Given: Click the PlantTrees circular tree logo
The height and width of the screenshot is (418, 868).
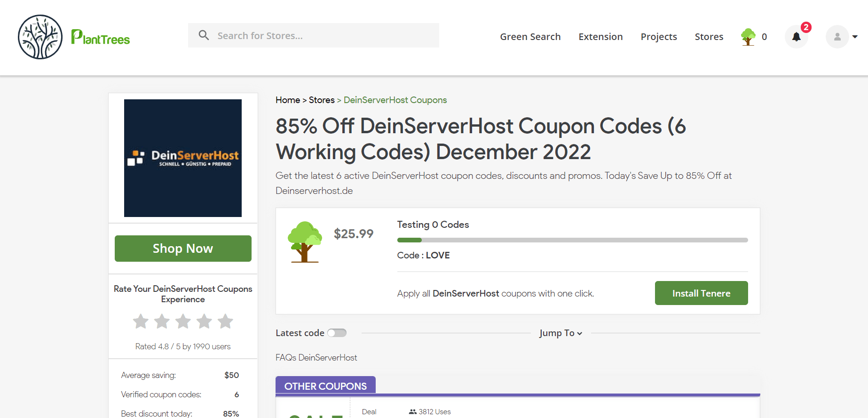Looking at the screenshot, I should 40,37.
